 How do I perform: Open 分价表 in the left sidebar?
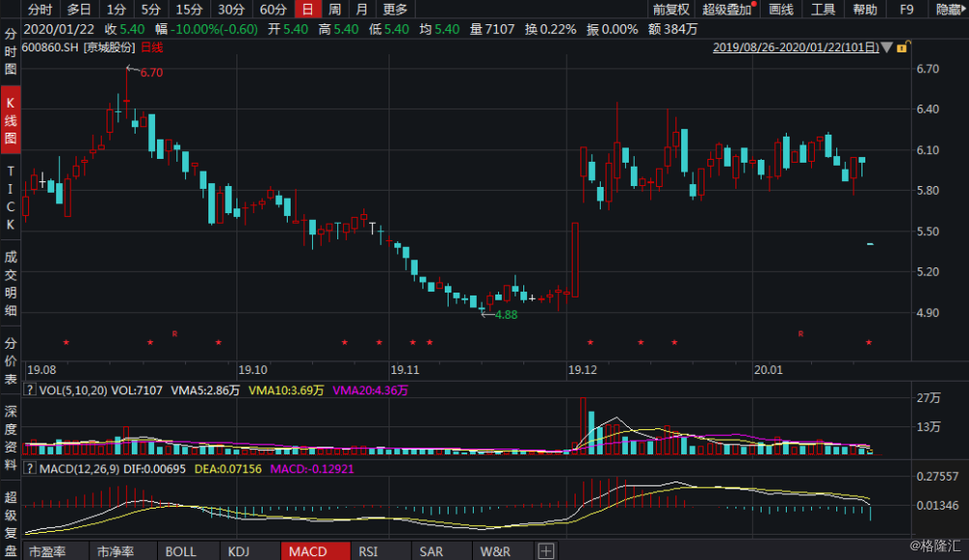coord(11,360)
